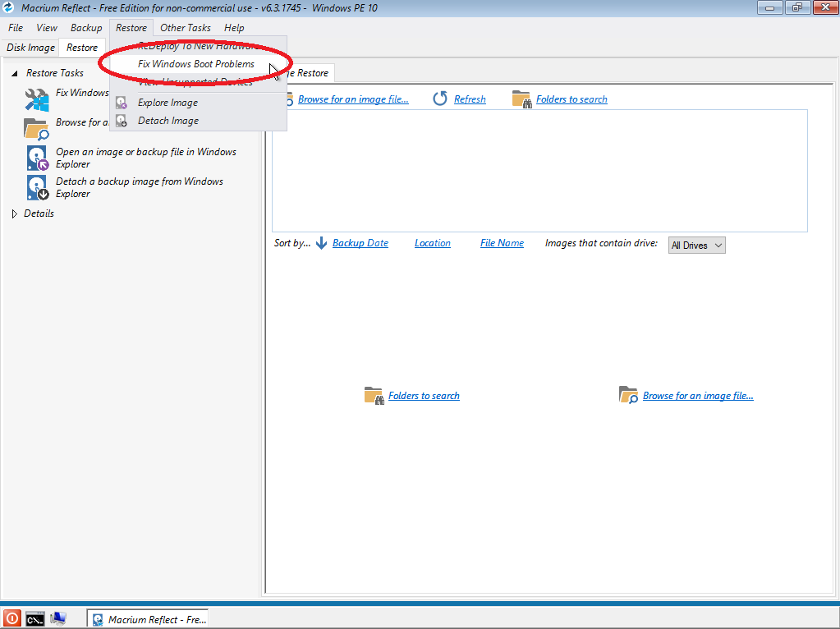Click top Folders to search link
840x629 pixels.
pos(571,99)
